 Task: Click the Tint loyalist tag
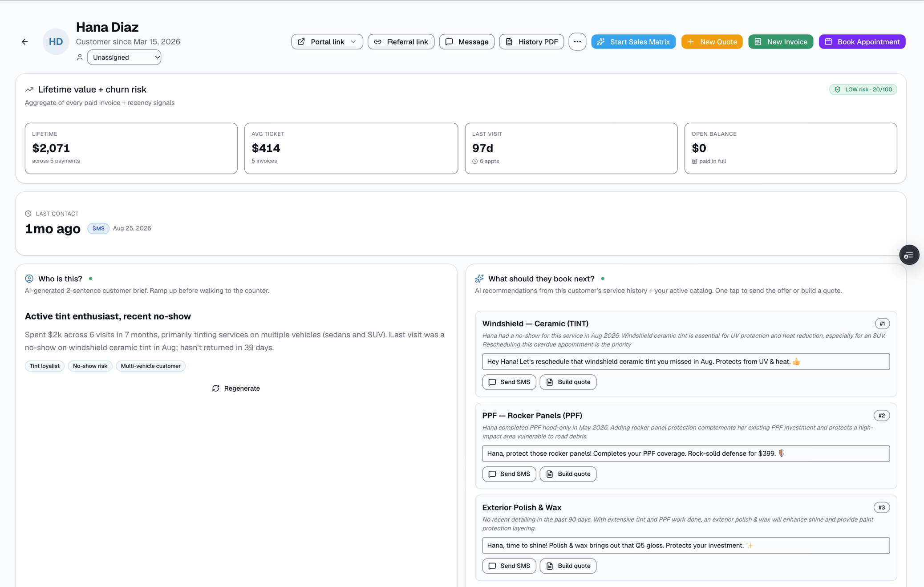point(45,366)
